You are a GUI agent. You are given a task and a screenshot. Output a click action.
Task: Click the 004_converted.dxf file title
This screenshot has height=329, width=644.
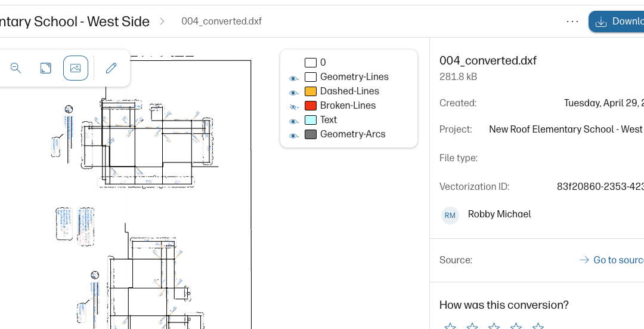click(488, 61)
